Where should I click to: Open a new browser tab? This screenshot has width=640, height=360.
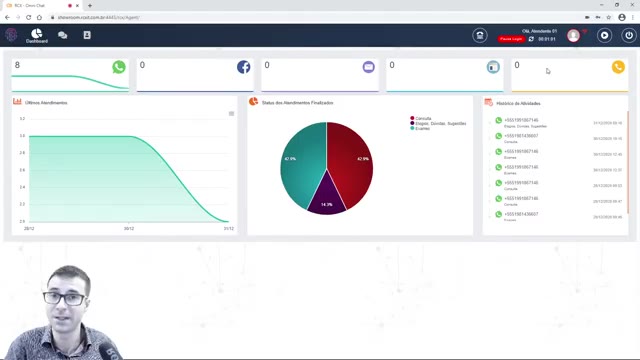(90, 6)
